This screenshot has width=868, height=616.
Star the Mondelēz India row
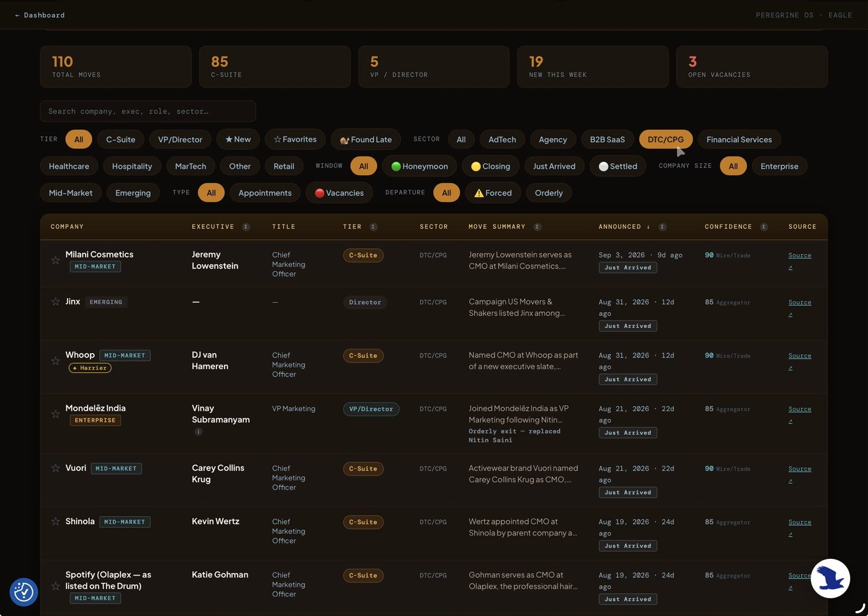[x=56, y=414]
